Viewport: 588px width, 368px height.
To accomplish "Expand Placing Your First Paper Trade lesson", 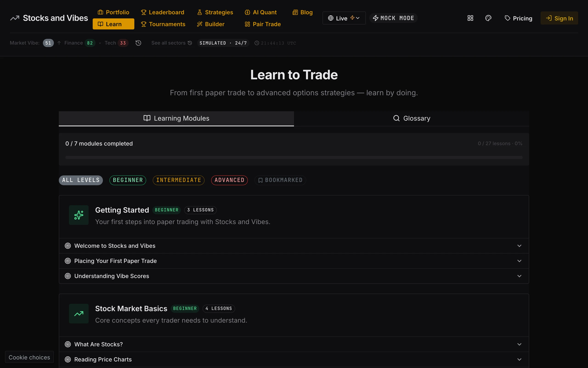I will 294,261.
